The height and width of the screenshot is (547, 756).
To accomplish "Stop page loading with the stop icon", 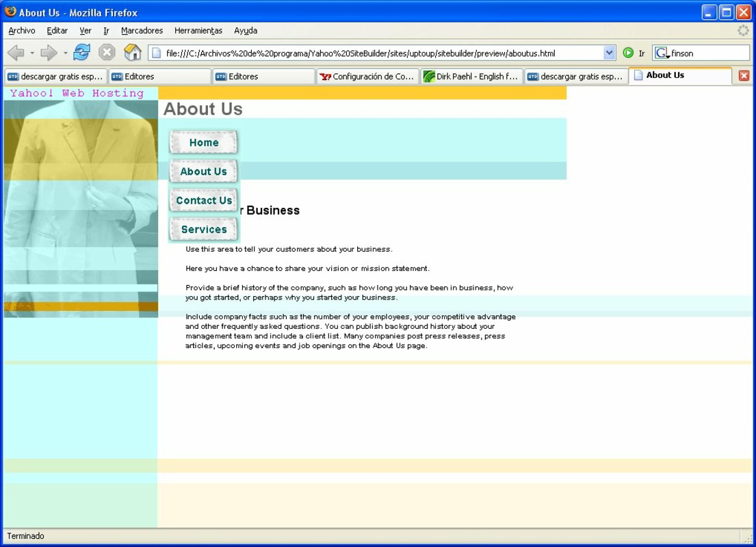I will point(107,52).
